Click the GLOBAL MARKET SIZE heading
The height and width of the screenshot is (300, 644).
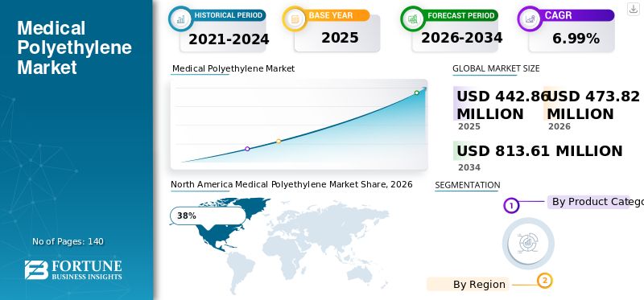click(496, 68)
